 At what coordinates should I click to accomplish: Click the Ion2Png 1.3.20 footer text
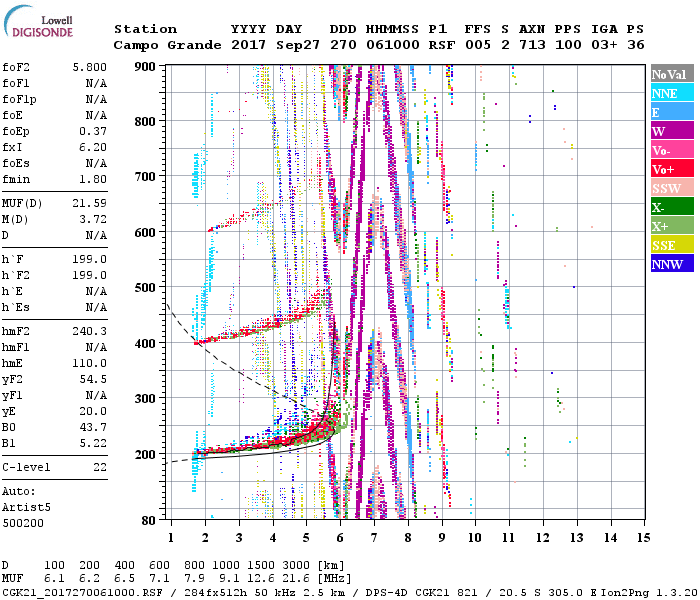tap(649, 592)
